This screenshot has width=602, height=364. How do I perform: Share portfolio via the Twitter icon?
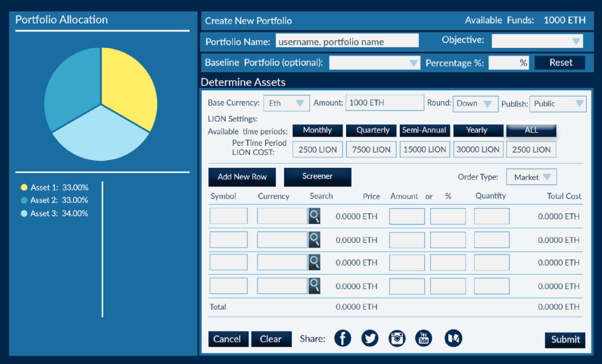pyautogui.click(x=370, y=338)
